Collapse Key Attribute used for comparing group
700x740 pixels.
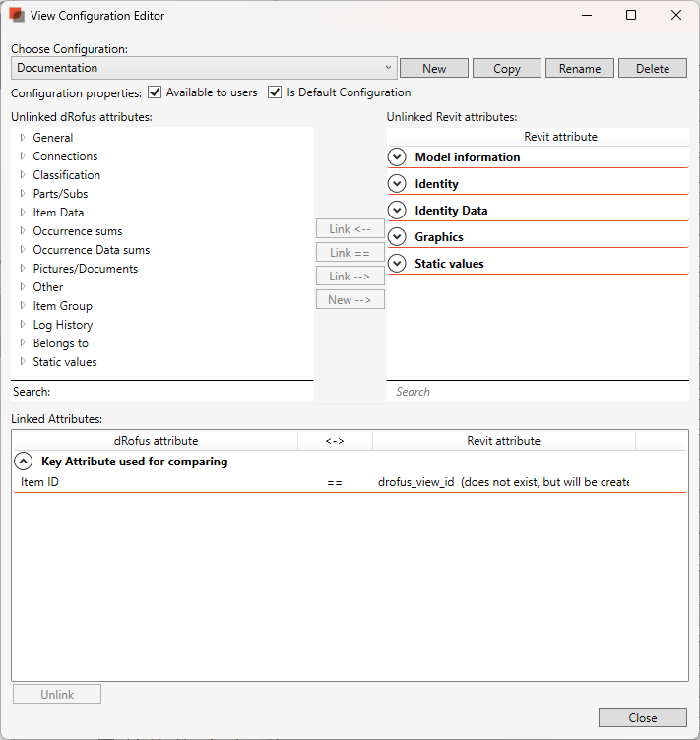point(23,462)
